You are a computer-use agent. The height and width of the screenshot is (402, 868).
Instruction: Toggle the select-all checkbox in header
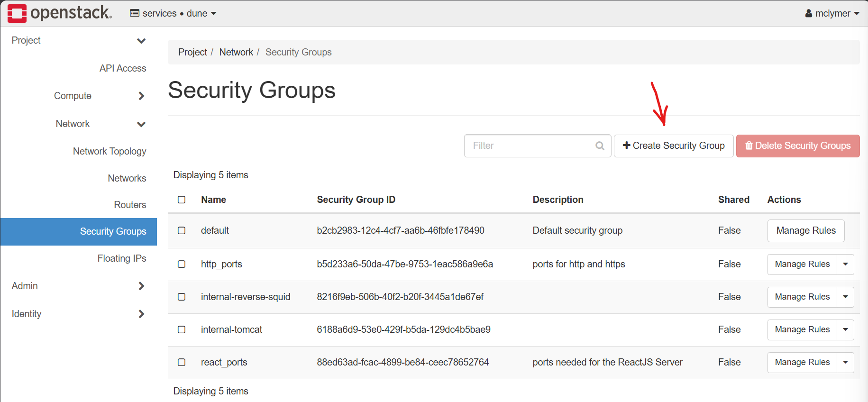pos(182,200)
